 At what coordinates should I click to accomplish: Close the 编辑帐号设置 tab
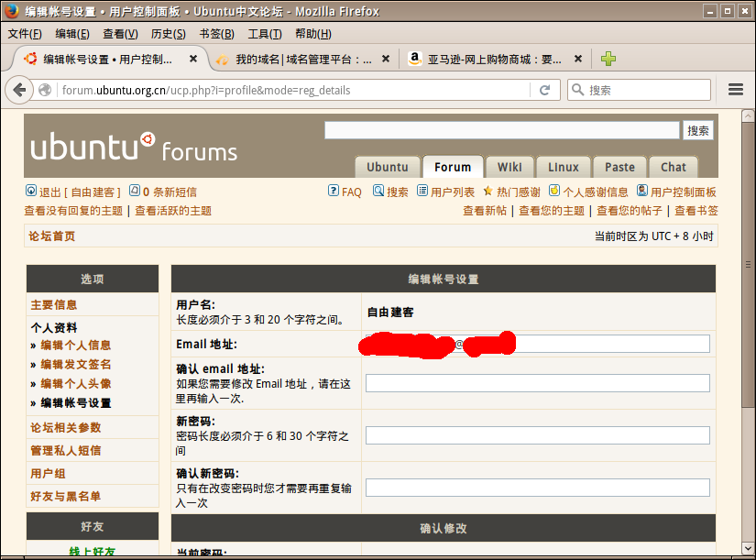(x=192, y=59)
